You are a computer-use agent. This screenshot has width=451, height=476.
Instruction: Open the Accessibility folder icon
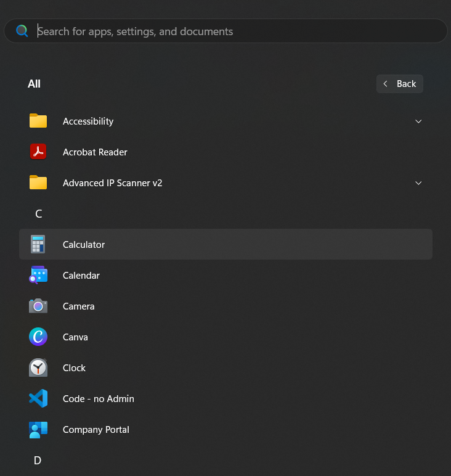[x=38, y=121]
